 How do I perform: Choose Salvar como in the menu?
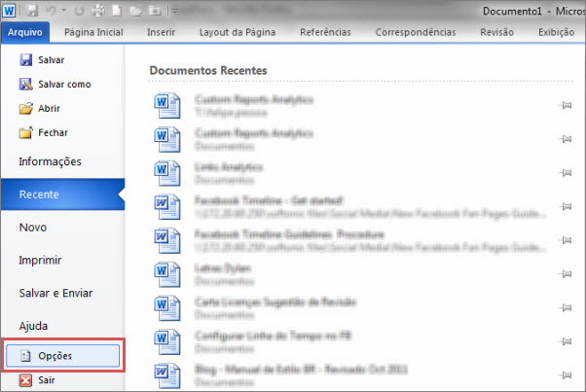coord(62,84)
